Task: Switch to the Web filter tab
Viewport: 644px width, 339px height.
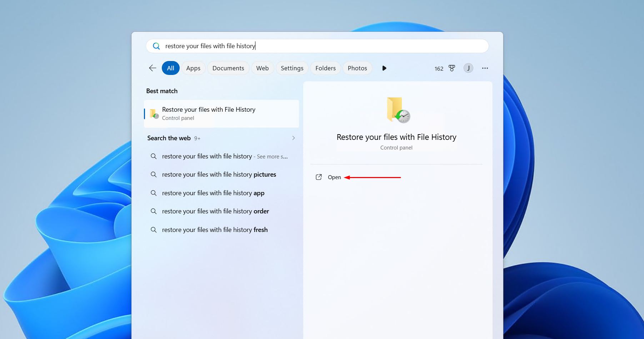Action: [263, 68]
